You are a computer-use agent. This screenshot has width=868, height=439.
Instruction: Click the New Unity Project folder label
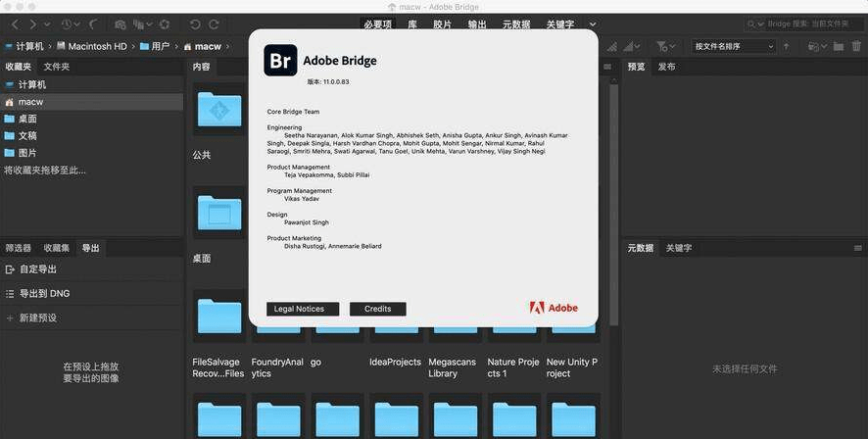click(572, 367)
